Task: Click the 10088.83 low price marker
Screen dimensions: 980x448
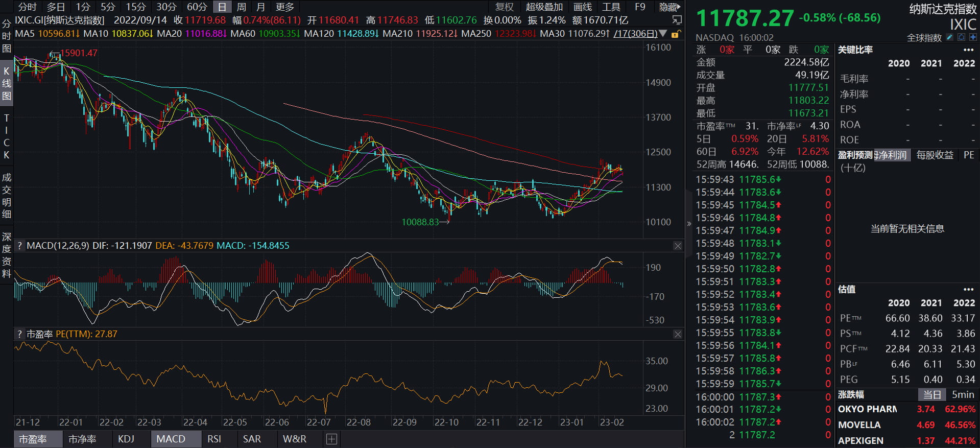Action: point(420,222)
